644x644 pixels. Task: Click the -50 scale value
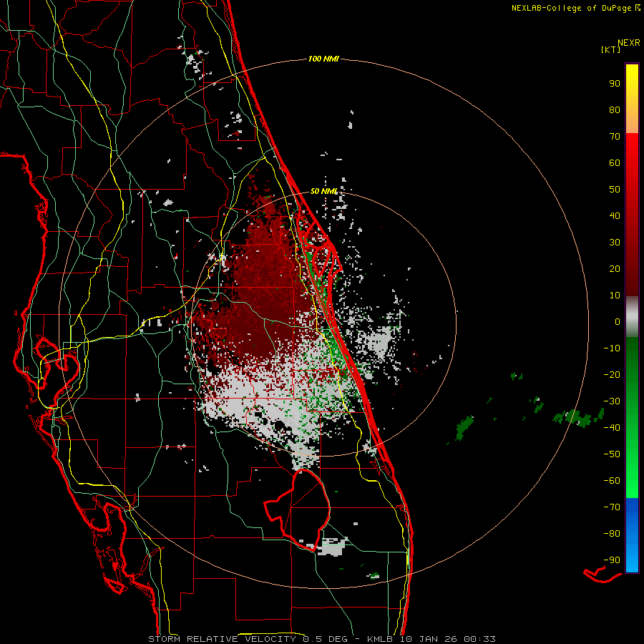612,454
